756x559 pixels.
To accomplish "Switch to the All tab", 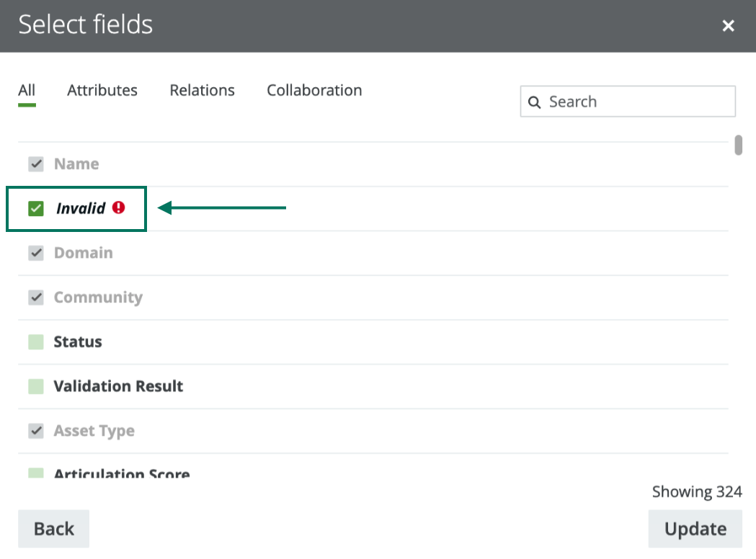I will (x=26, y=90).
